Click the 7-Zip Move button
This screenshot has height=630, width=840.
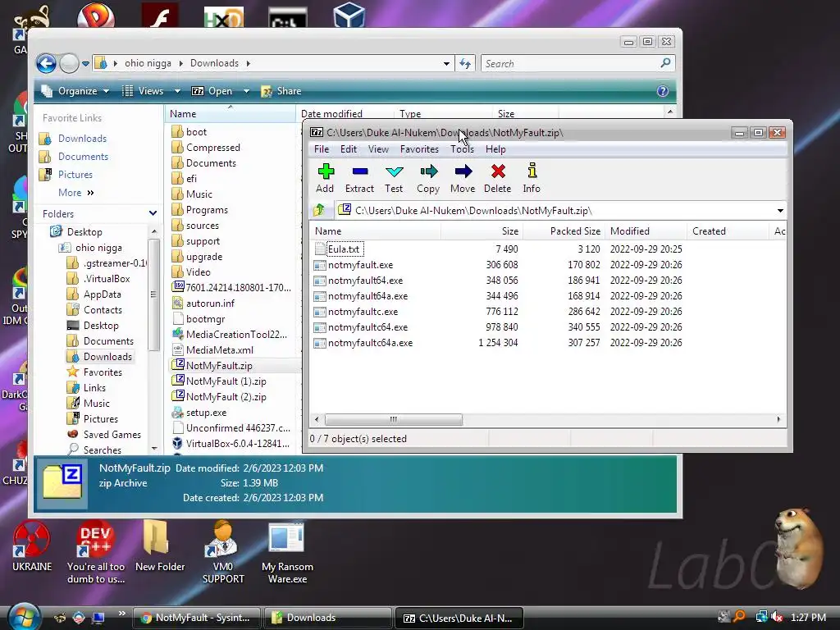[463, 178]
